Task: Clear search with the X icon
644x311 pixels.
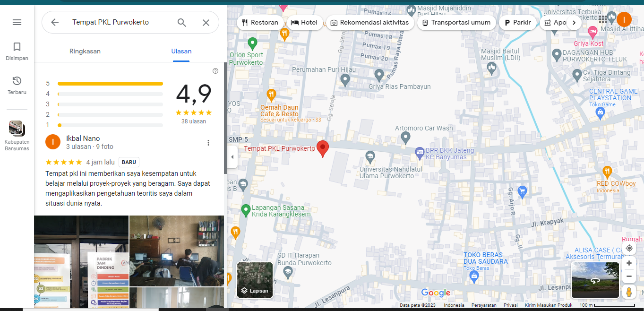Action: pos(206,22)
